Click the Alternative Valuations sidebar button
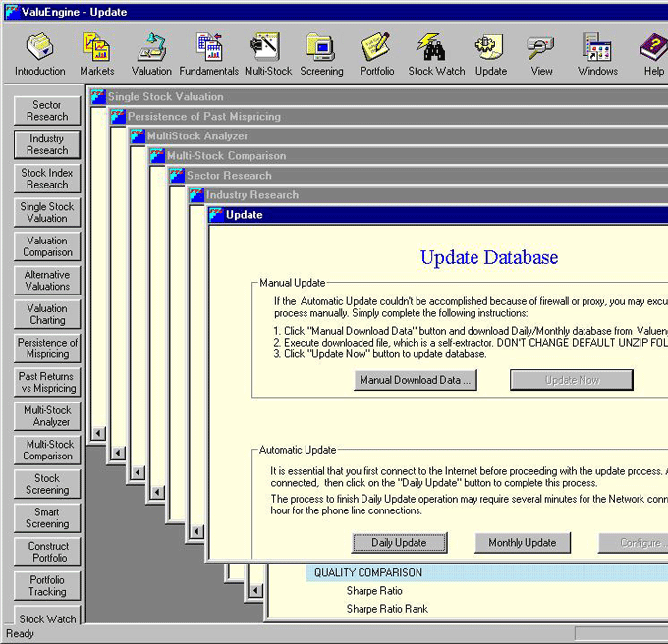This screenshot has height=644, width=668. pos(47,281)
